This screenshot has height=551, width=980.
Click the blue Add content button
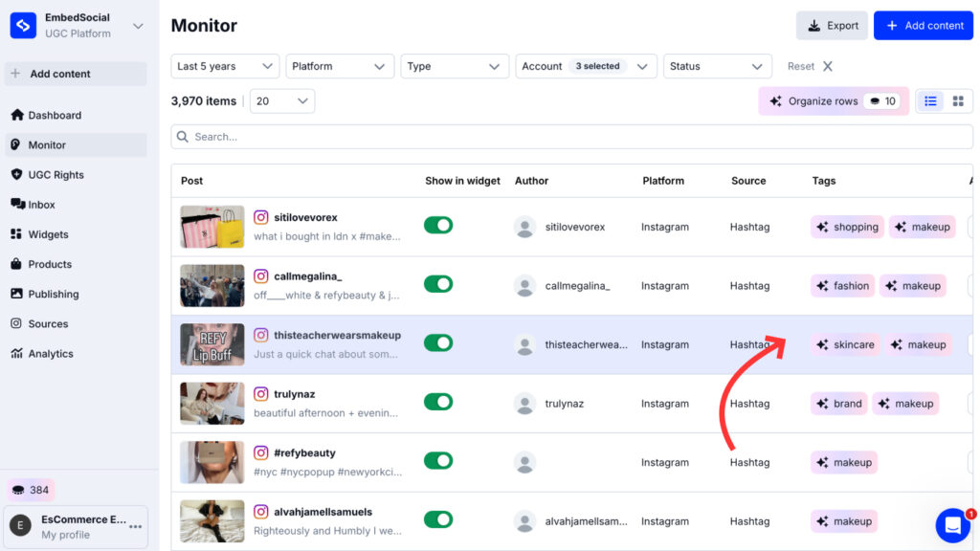(924, 26)
